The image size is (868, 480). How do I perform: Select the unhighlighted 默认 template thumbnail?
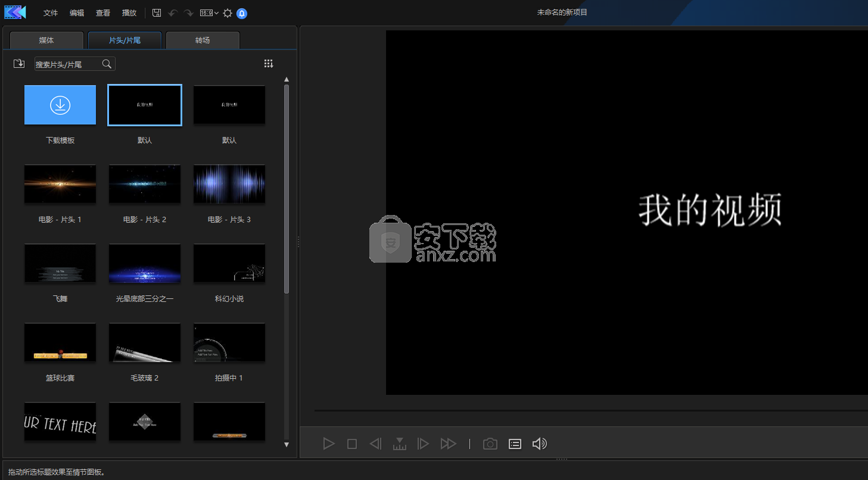pyautogui.click(x=229, y=105)
